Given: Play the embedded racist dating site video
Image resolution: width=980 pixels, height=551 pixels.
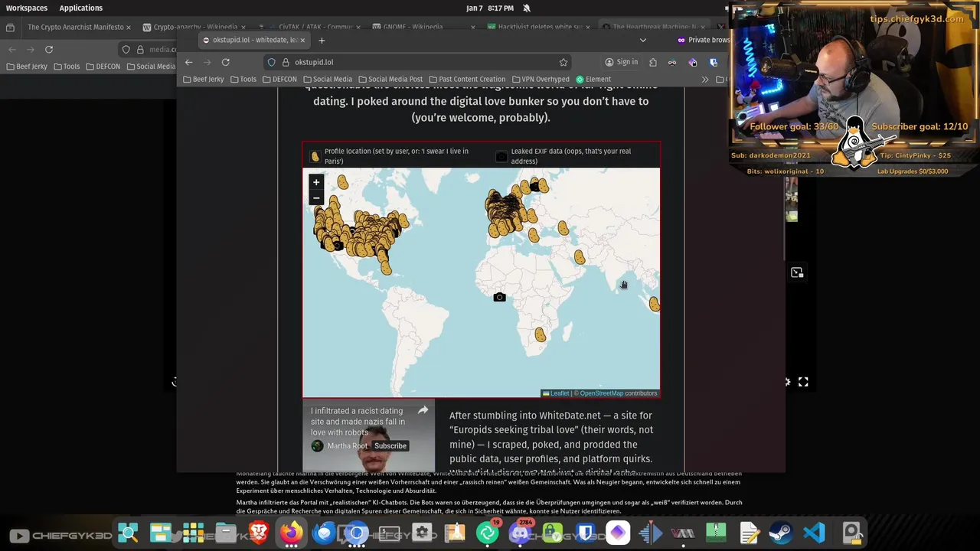Looking at the screenshot, I should pyautogui.click(x=370, y=435).
